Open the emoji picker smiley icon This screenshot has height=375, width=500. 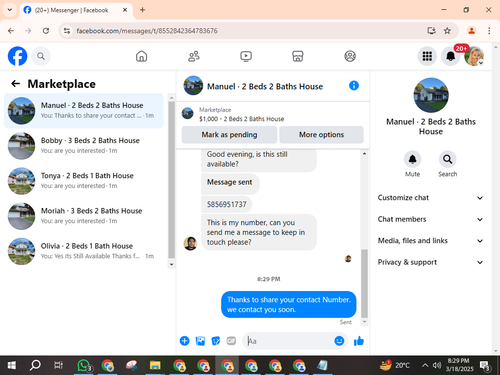tap(339, 341)
